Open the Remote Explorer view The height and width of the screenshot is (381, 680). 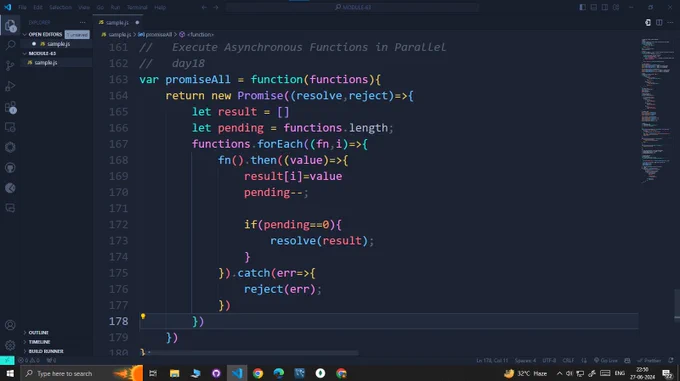coord(10,127)
